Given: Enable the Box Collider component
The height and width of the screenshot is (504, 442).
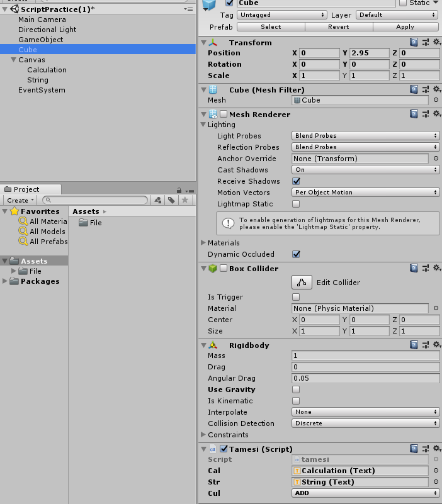Looking at the screenshot, I should click(224, 269).
